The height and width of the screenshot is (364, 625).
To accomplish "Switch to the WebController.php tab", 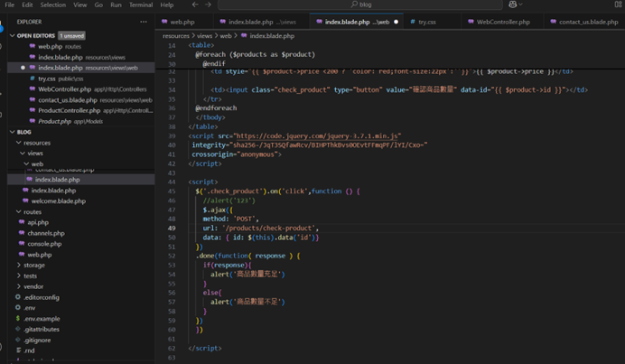I will click(x=503, y=22).
